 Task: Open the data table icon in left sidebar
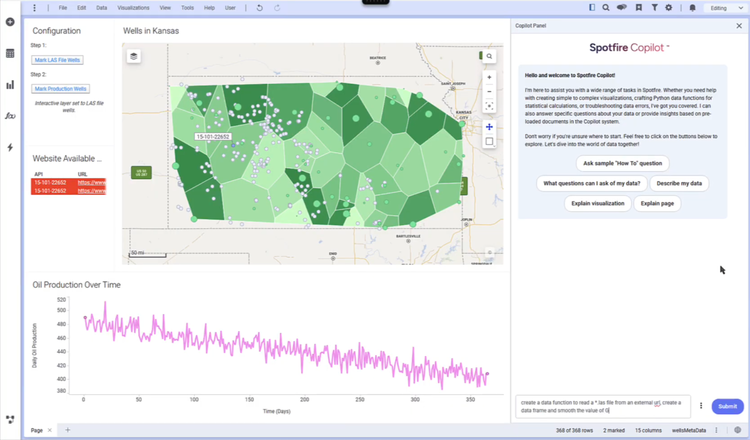[x=10, y=54]
